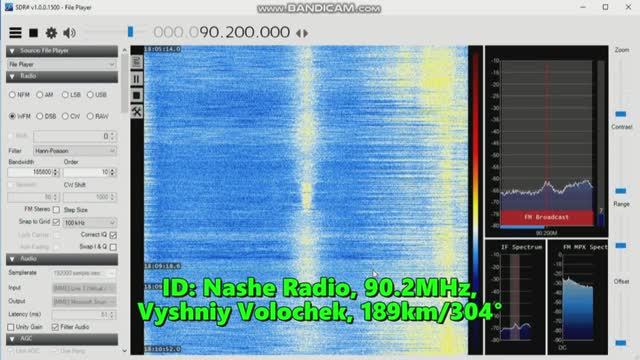This screenshot has width=640, height=360.
Task: Pause the file player recording
Action: [136, 79]
